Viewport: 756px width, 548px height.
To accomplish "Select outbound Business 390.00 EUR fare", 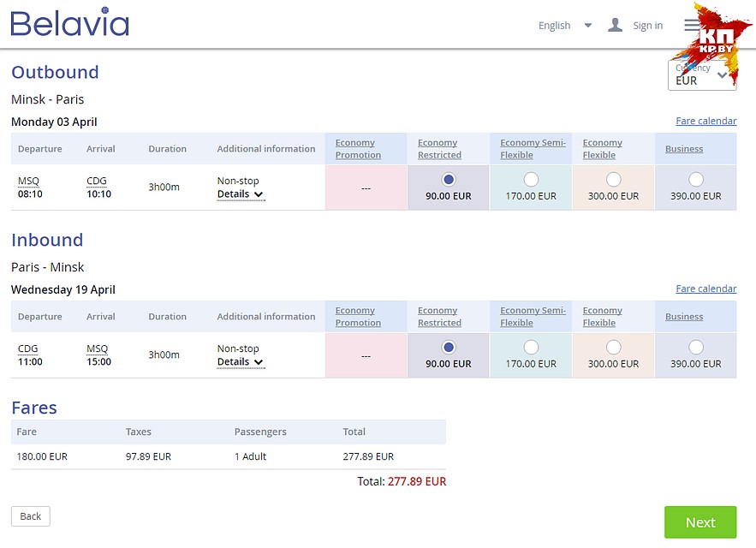I will tap(696, 180).
